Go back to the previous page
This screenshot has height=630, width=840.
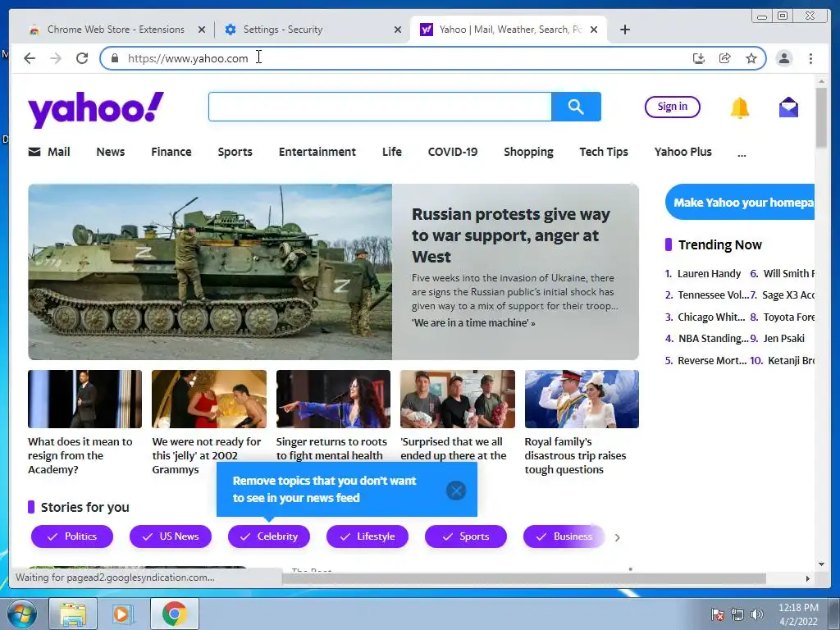30,58
